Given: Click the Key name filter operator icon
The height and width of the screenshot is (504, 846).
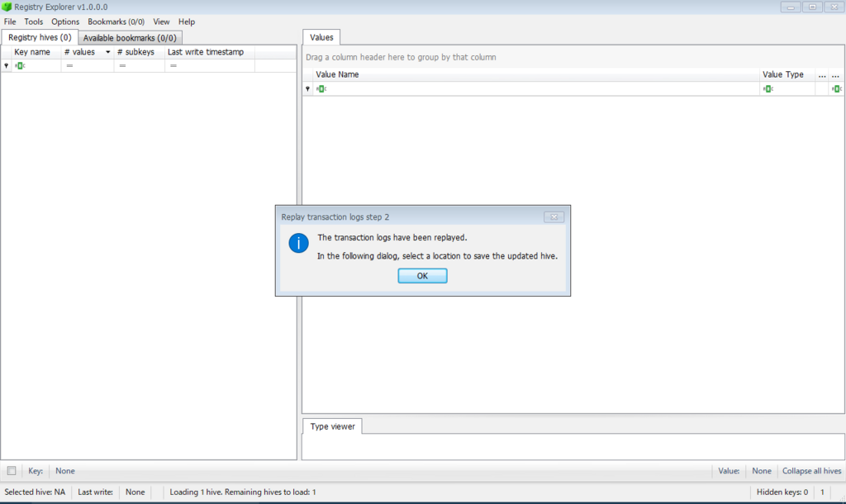Looking at the screenshot, I should (20, 65).
